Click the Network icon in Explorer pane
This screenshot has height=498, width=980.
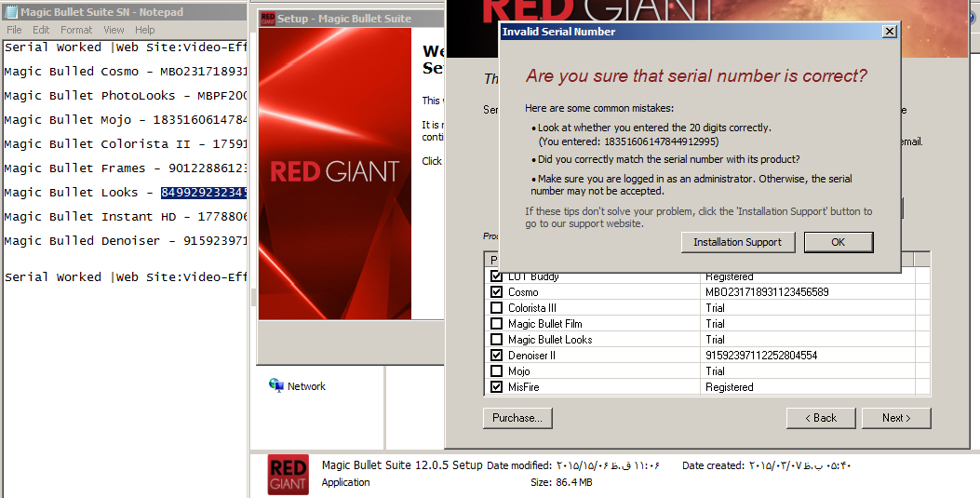click(x=276, y=385)
